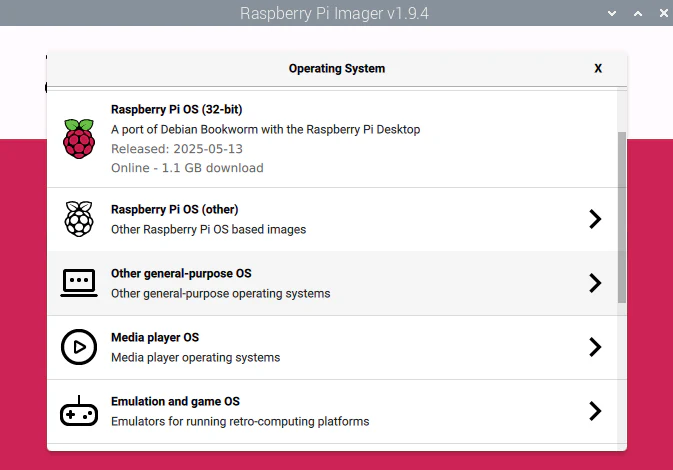Viewport: 673px width, 470px height.
Task: Open the Other general-purpose OS submenu arrow
Action: point(595,283)
